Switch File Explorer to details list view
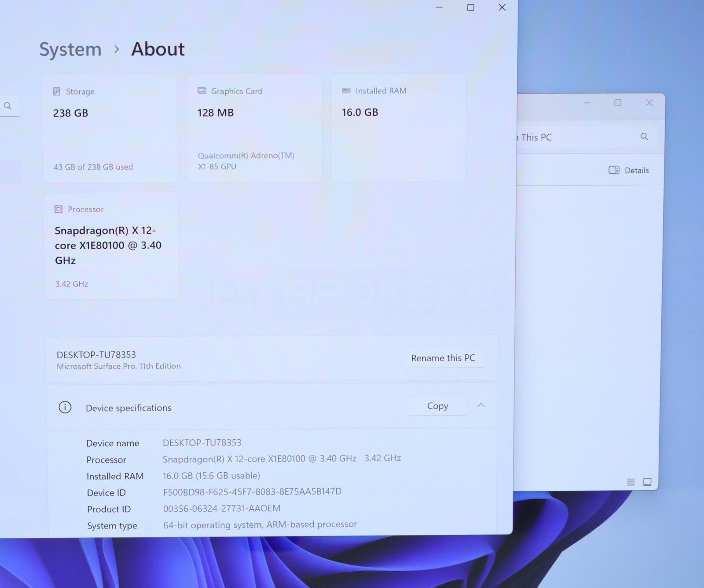 click(x=631, y=482)
